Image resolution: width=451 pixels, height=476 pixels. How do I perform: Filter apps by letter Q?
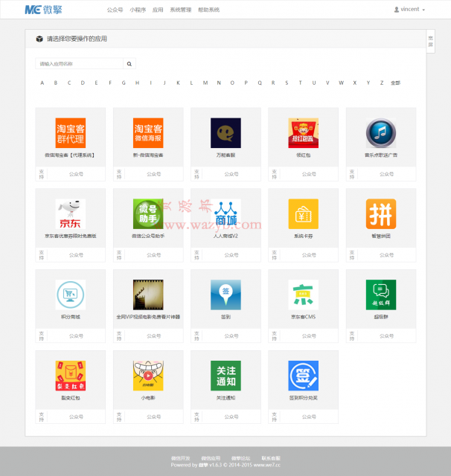260,83
